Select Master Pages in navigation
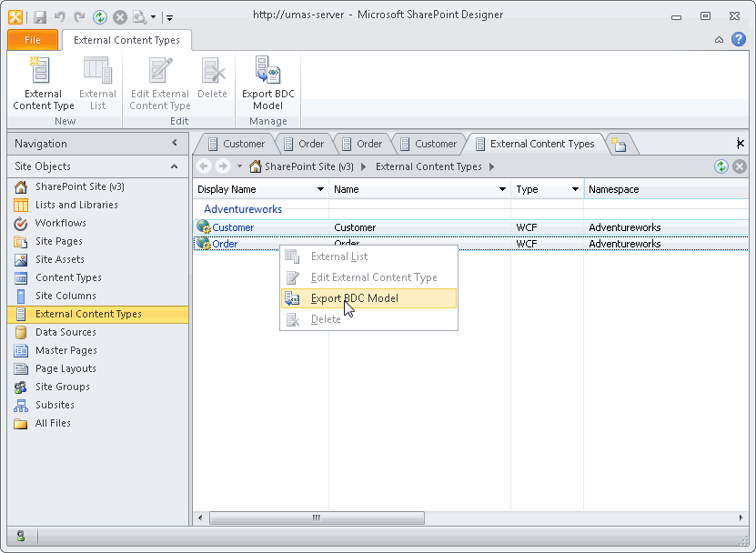 (66, 350)
